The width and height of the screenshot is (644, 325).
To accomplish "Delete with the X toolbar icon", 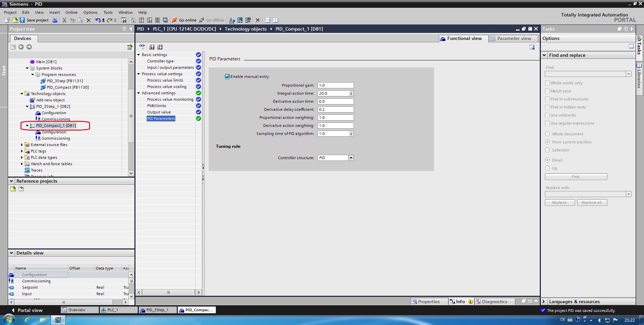I will pos(89,20).
